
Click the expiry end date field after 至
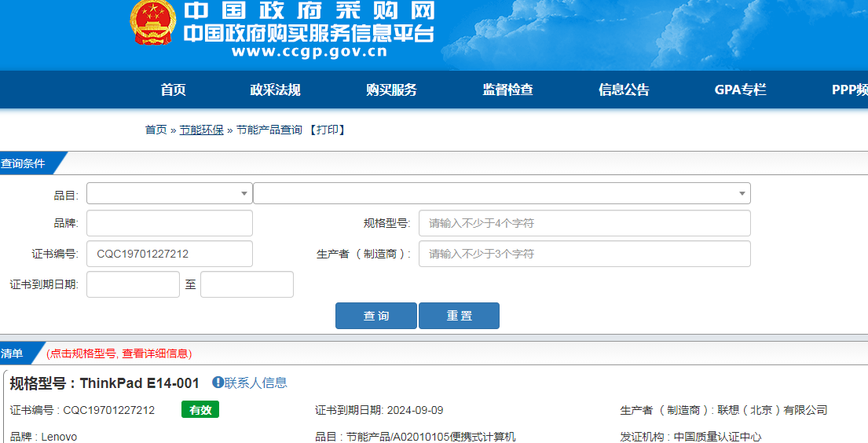click(247, 284)
